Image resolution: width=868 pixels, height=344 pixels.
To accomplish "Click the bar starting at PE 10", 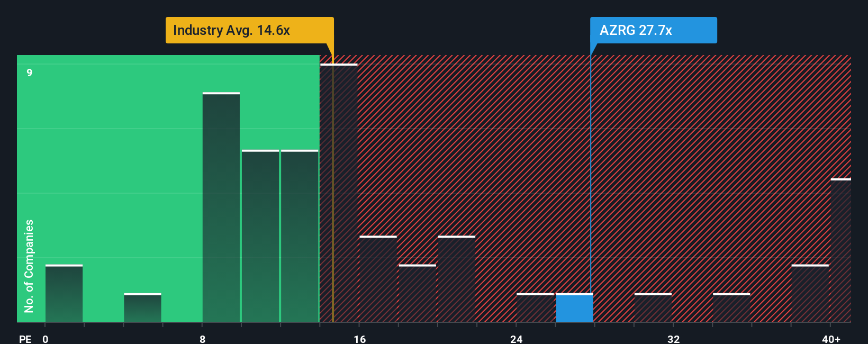I will pos(260,236).
